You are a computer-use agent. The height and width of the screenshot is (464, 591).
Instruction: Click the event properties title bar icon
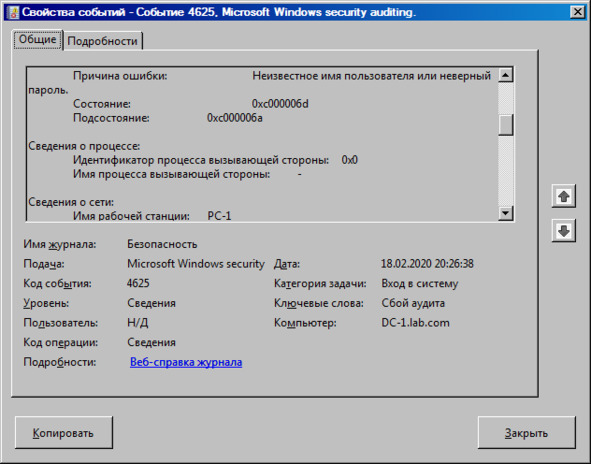(13, 12)
